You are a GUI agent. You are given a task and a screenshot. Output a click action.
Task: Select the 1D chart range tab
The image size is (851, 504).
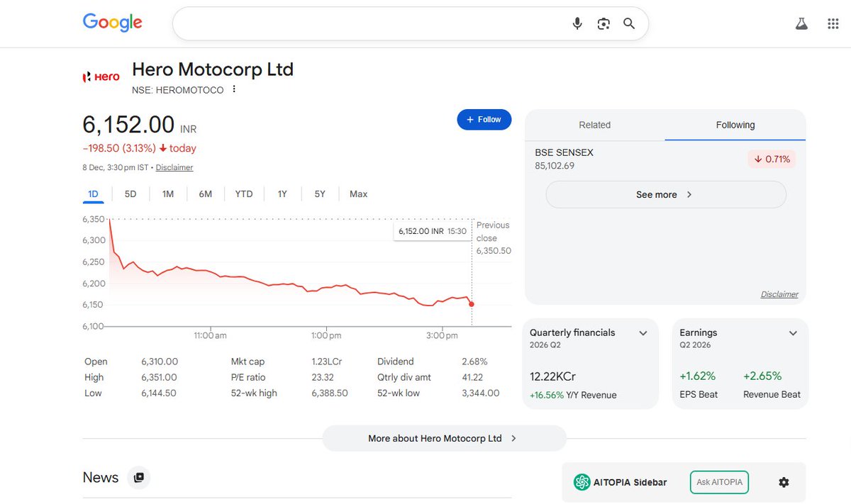[x=94, y=194]
